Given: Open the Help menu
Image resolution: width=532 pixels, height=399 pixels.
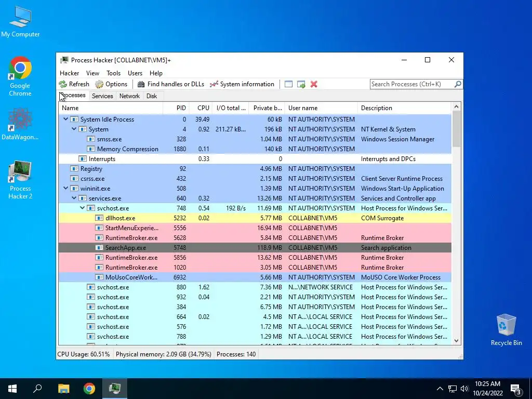Looking at the screenshot, I should point(156,73).
